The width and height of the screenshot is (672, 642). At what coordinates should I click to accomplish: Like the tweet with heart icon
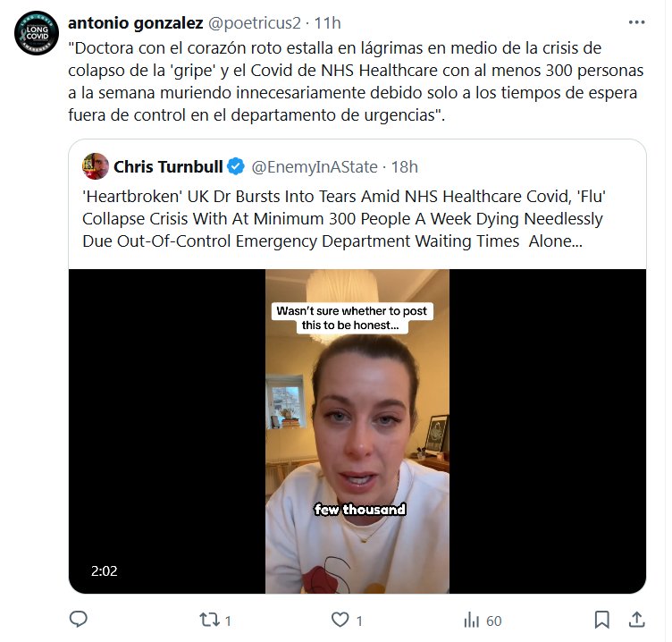pyautogui.click(x=340, y=621)
